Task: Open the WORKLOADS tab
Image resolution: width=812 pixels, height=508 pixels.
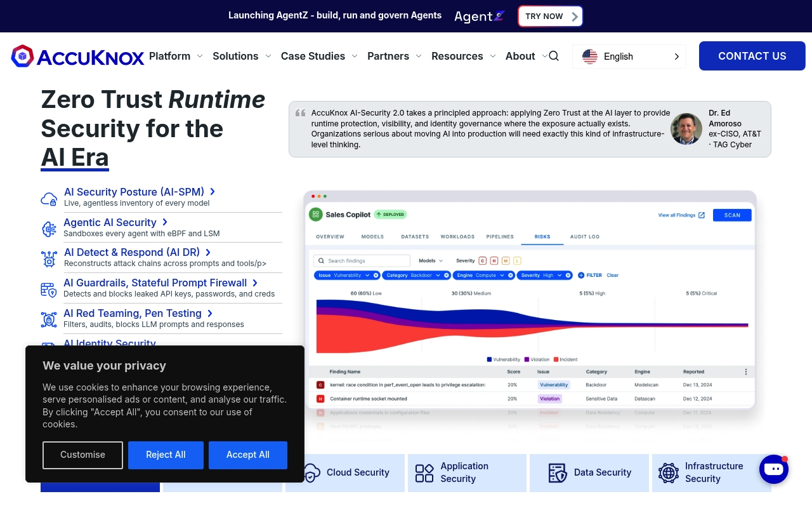Action: (457, 237)
